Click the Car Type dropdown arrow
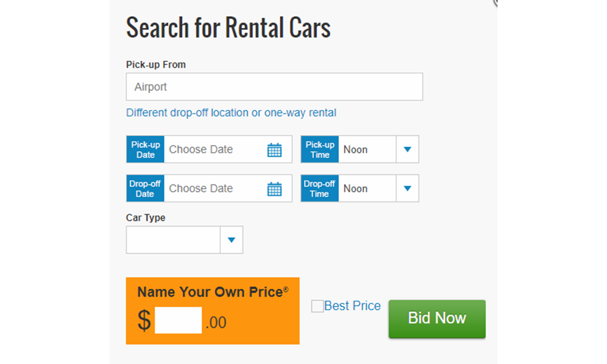Screen dimensions: 607x364 click(231, 240)
